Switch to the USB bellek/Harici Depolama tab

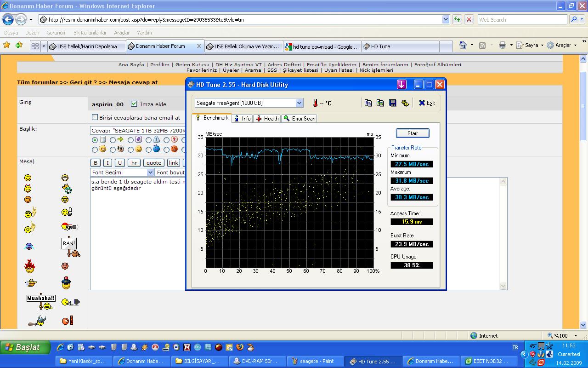click(86, 46)
